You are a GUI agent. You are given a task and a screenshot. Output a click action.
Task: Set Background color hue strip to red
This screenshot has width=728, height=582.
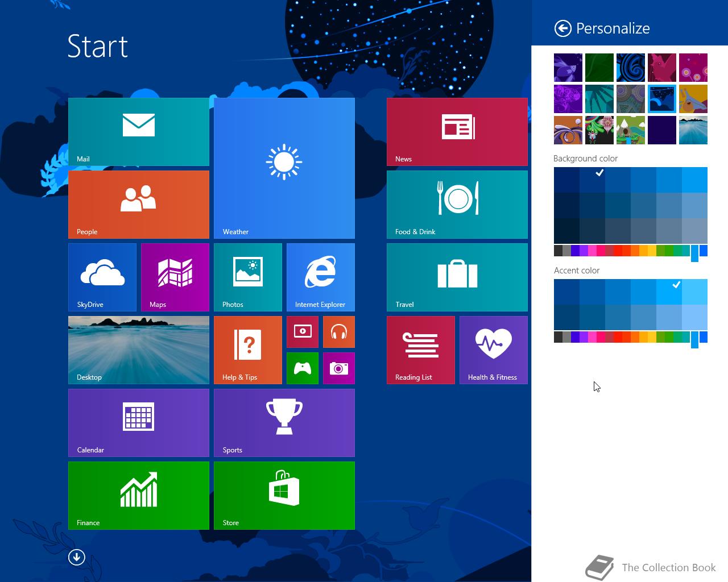pyautogui.click(x=618, y=251)
